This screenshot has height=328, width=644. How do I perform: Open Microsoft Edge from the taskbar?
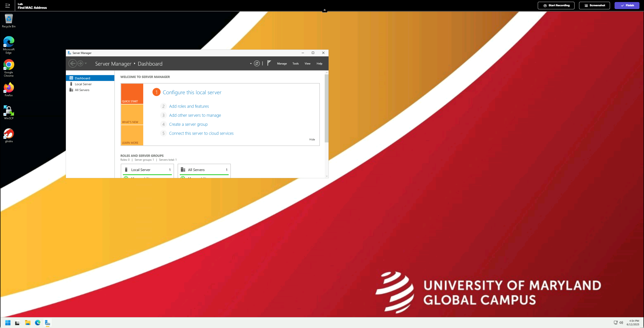(x=38, y=323)
